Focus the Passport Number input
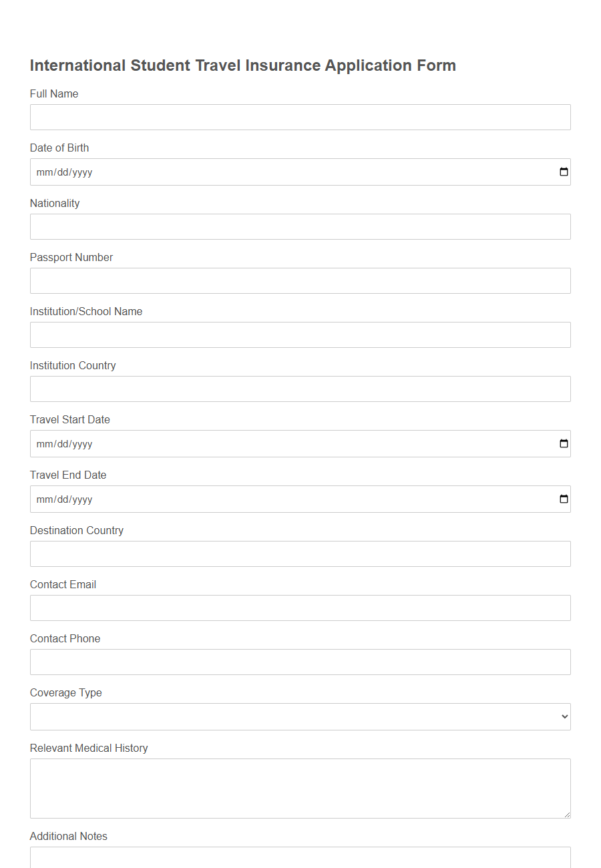601x868 pixels. [x=300, y=280]
